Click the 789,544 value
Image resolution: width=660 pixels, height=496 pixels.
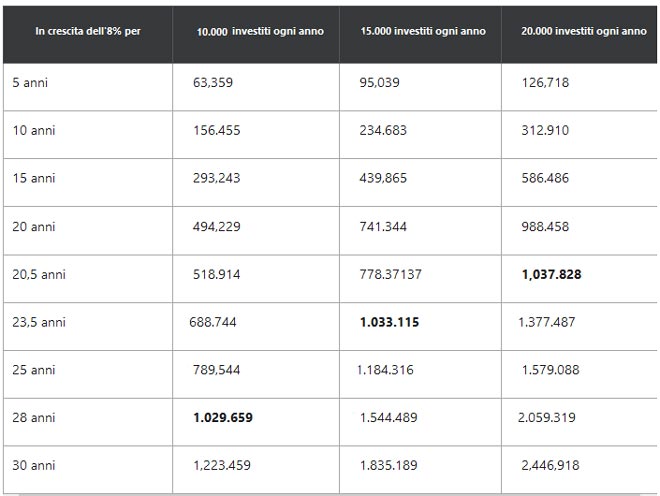point(217,370)
